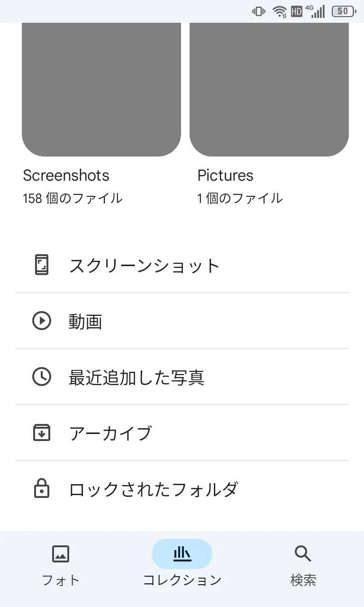Screen dimensions: 364x607
Task: Tap the padlock icon for locked folder
Action: (42, 488)
